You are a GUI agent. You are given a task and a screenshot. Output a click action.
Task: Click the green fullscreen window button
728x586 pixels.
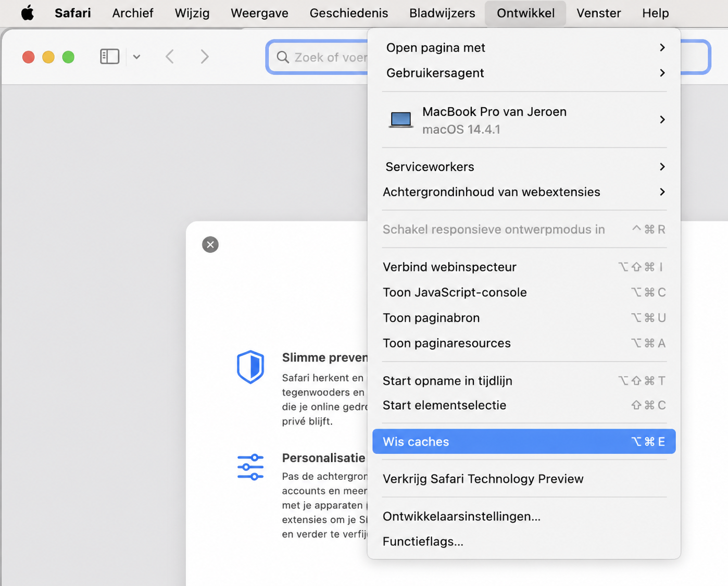tap(68, 57)
